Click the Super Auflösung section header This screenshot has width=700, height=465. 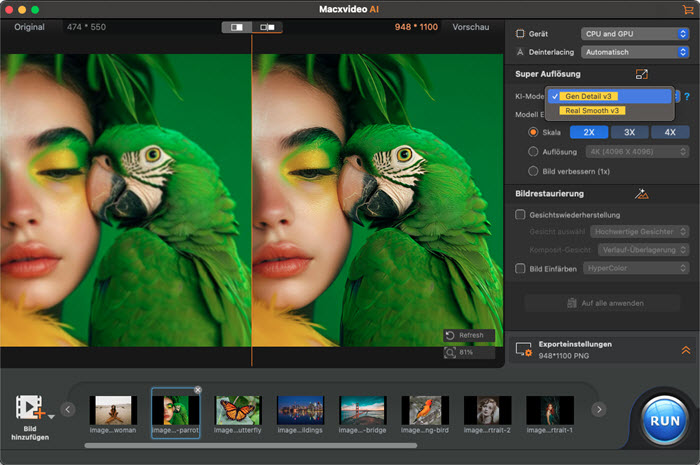pyautogui.click(x=548, y=74)
